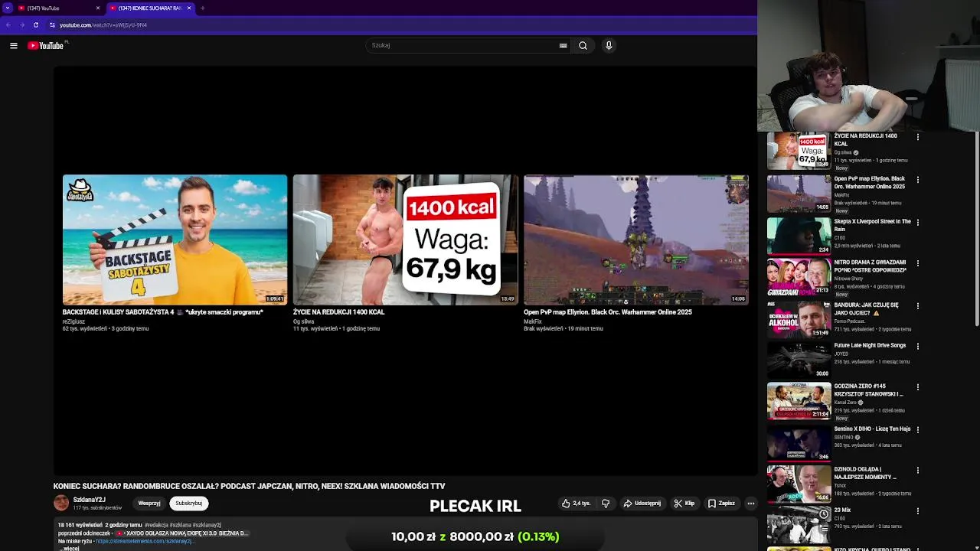Open sidebar video "DZINOLD OGLĄDA | NAJLEPSZE MOMENTY"
This screenshot has height=551, width=980.
[865, 473]
